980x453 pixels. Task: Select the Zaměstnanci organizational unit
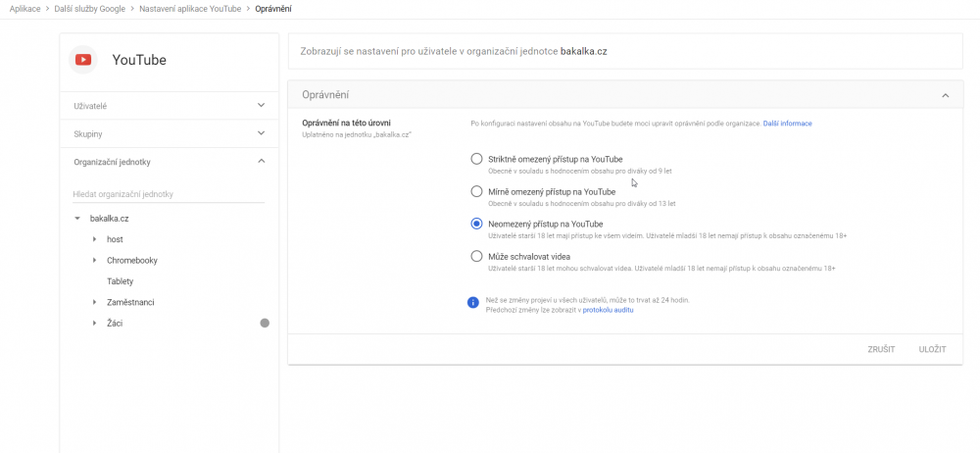(x=130, y=302)
